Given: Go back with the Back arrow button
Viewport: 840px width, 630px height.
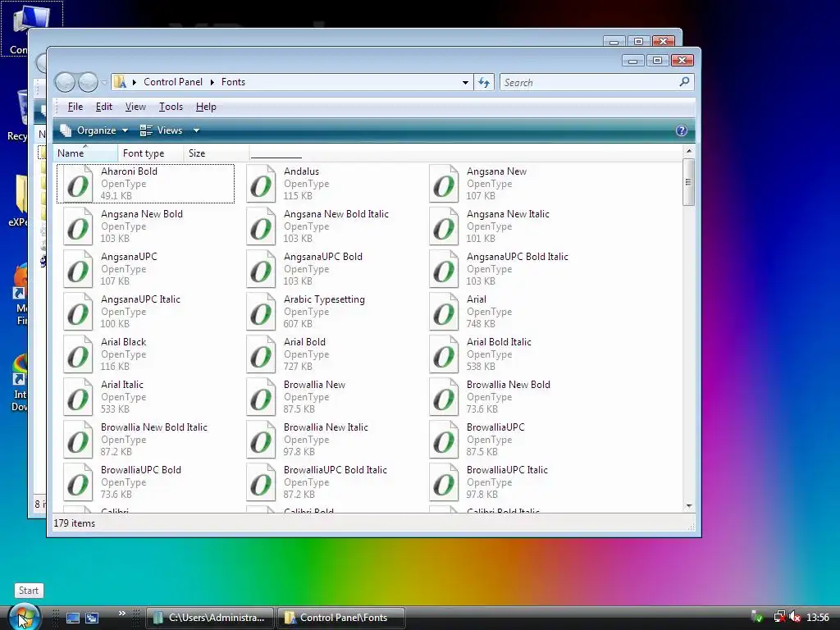Looking at the screenshot, I should coord(65,83).
